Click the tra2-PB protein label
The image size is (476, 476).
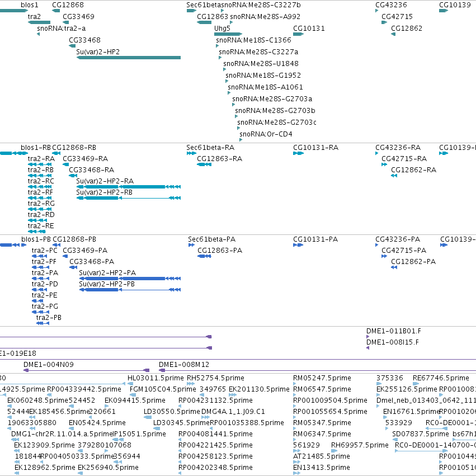tap(49, 318)
